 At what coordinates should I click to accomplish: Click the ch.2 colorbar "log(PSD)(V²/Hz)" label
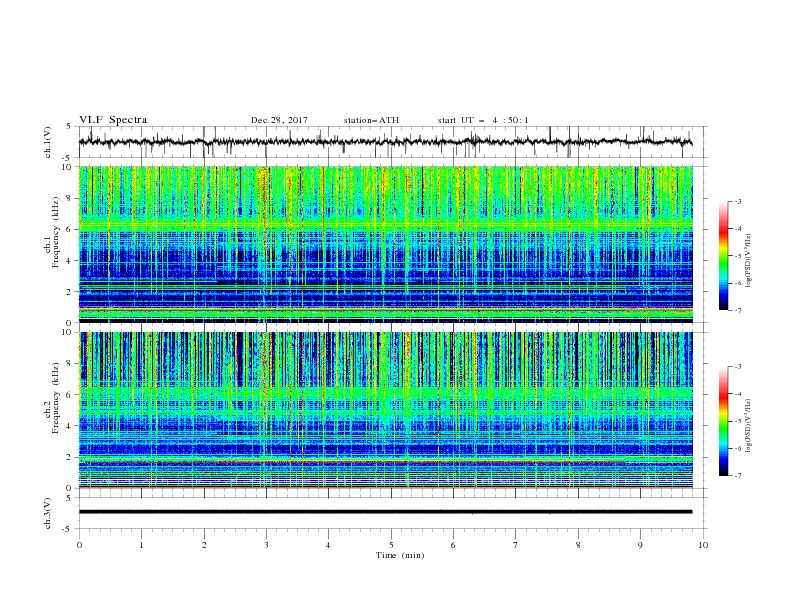749,425
